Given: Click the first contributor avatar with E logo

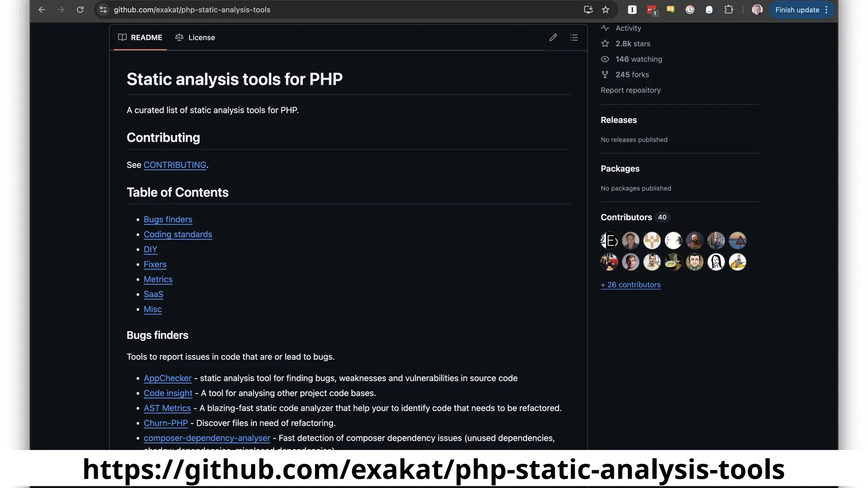Looking at the screenshot, I should (609, 241).
